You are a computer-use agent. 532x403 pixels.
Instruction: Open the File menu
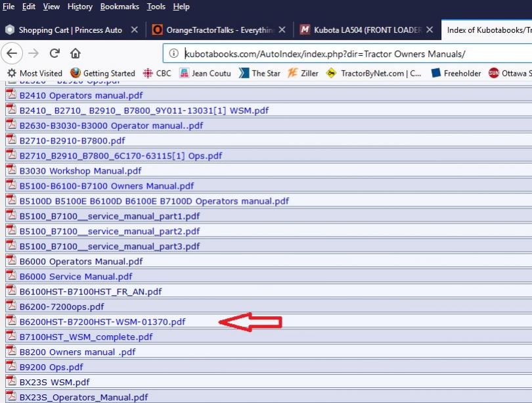coord(9,7)
